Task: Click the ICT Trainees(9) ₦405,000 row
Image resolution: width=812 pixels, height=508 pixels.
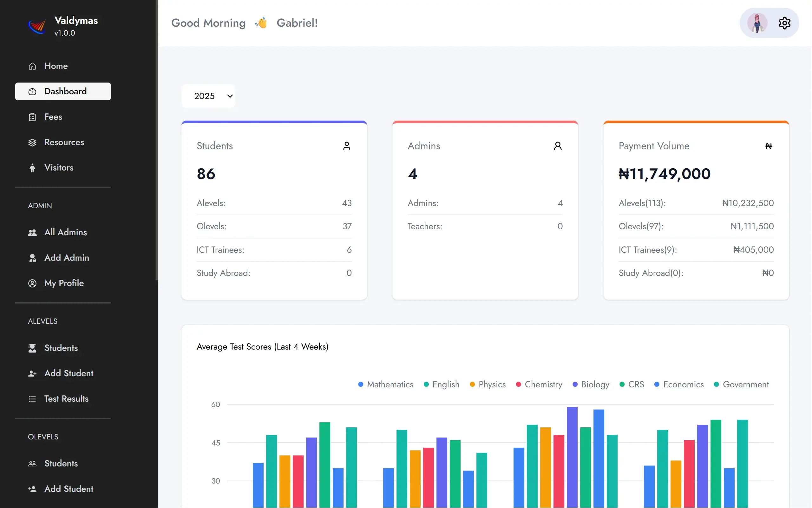Action: [x=696, y=250]
